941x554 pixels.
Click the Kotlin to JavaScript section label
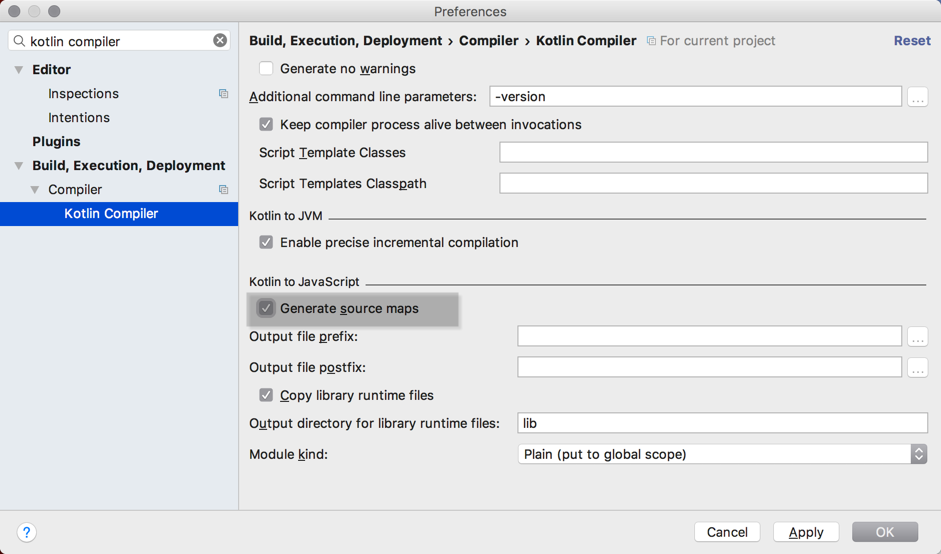point(304,282)
